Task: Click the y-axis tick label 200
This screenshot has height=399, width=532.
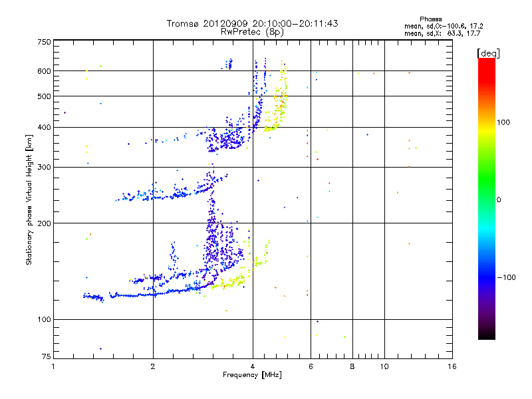Action: coord(44,223)
